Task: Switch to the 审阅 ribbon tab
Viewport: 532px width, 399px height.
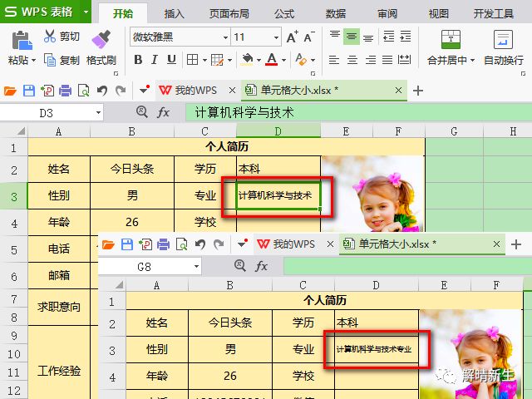Action: point(387,13)
